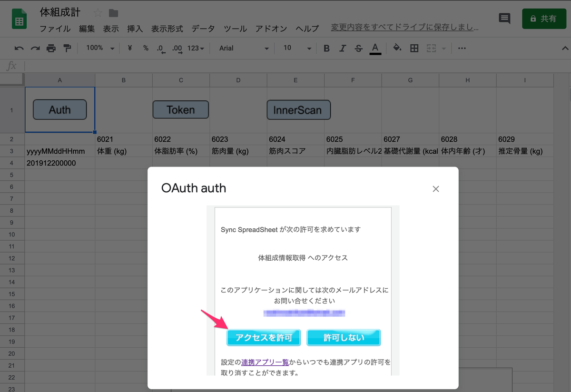
Task: Click the InnerScan button in the sheet
Action: 298,110
